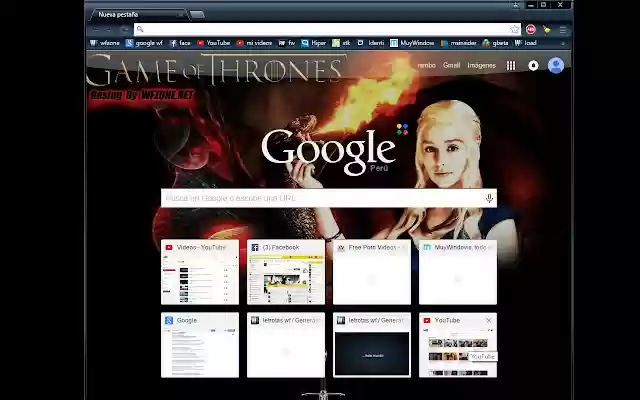Open the (3) Facebook thumbnail
Screen dimensions: 640x400
coord(286,272)
